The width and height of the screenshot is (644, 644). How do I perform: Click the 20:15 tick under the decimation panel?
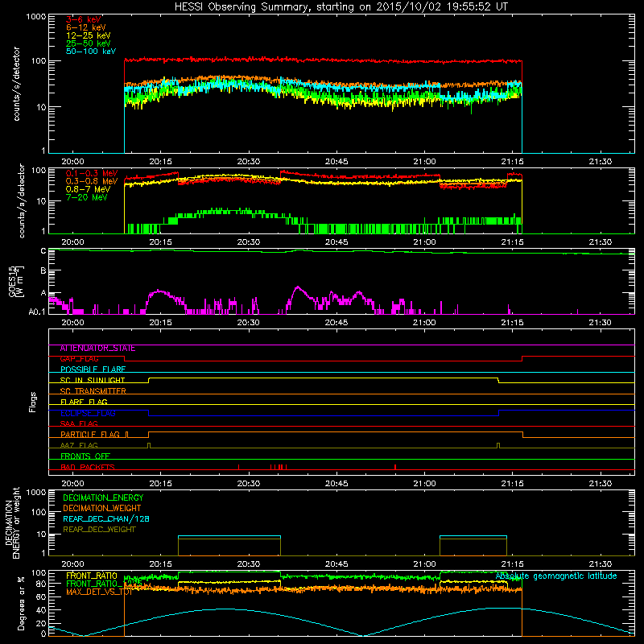(x=160, y=564)
